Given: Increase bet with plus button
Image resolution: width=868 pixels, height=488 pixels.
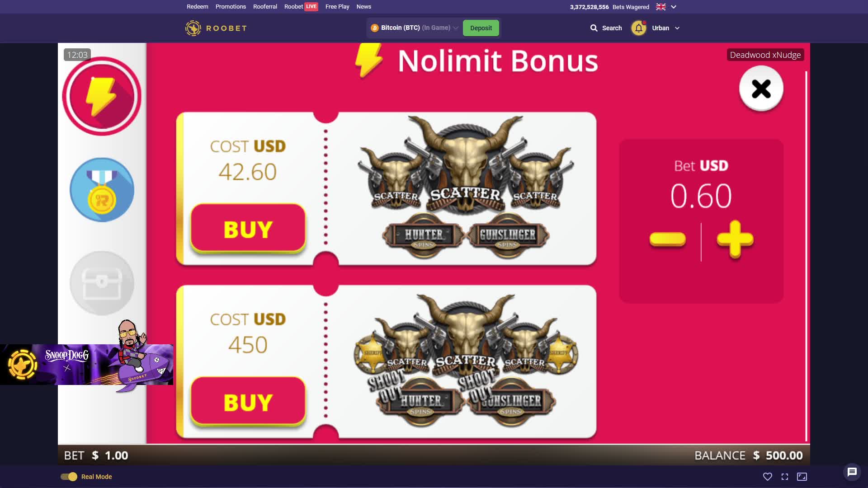Looking at the screenshot, I should [x=735, y=239].
